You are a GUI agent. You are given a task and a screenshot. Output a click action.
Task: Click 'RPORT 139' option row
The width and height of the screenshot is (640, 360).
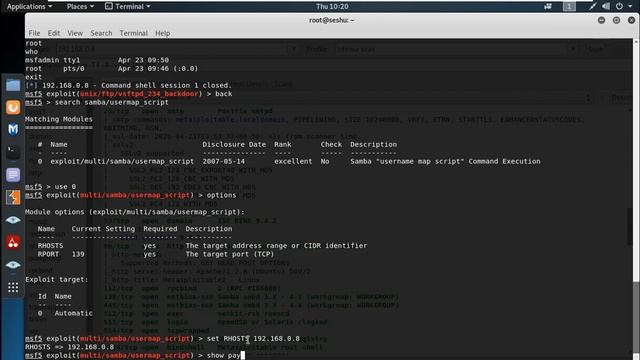(156, 254)
